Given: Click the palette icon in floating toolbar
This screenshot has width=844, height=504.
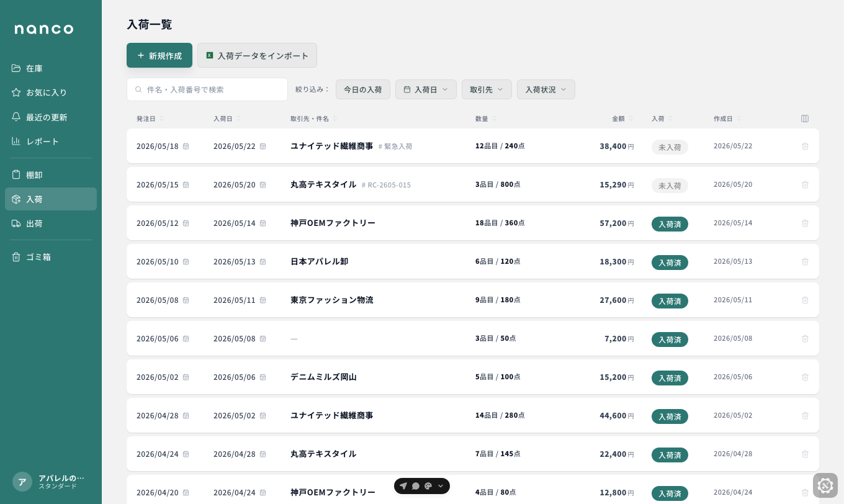Looking at the screenshot, I should (428, 486).
